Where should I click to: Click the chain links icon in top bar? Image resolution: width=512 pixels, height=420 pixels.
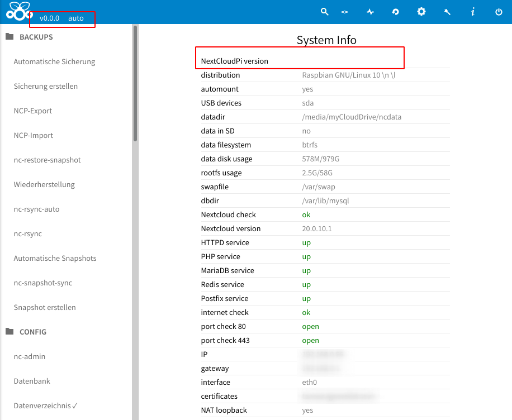345,11
